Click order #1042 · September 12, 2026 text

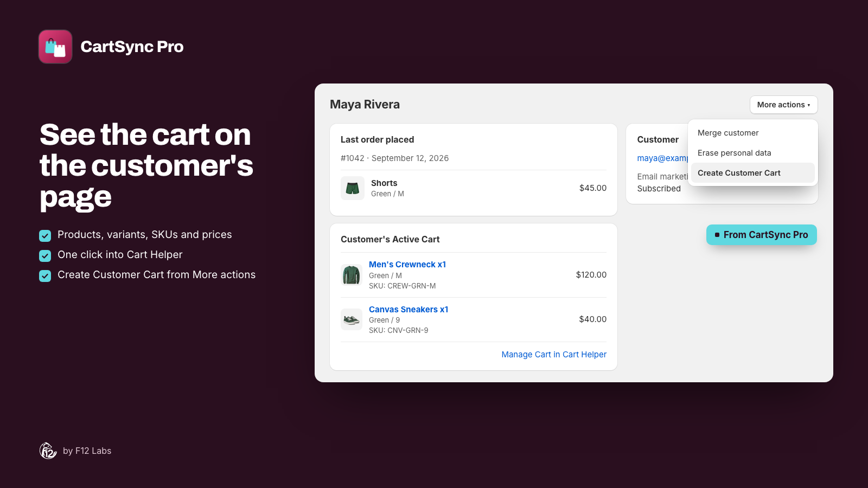pos(394,158)
